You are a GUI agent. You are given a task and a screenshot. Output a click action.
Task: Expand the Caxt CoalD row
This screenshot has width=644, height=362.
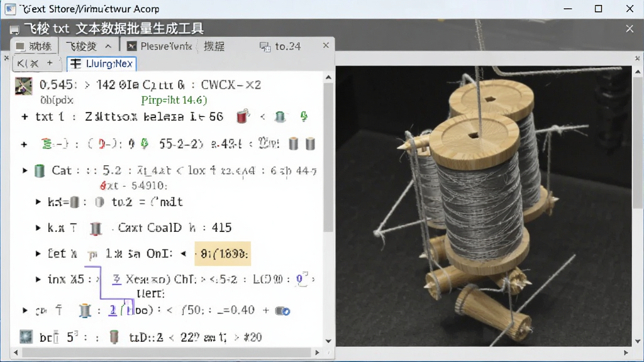point(38,228)
